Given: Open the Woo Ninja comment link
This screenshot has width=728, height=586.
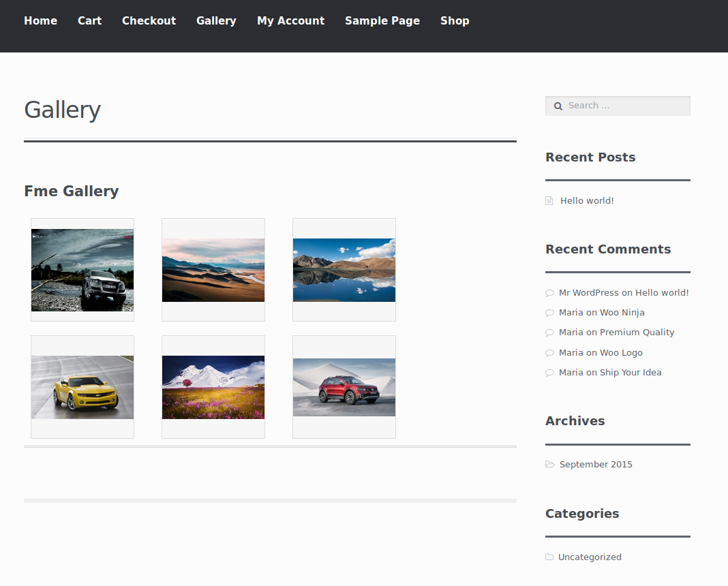Looking at the screenshot, I should pos(622,313).
